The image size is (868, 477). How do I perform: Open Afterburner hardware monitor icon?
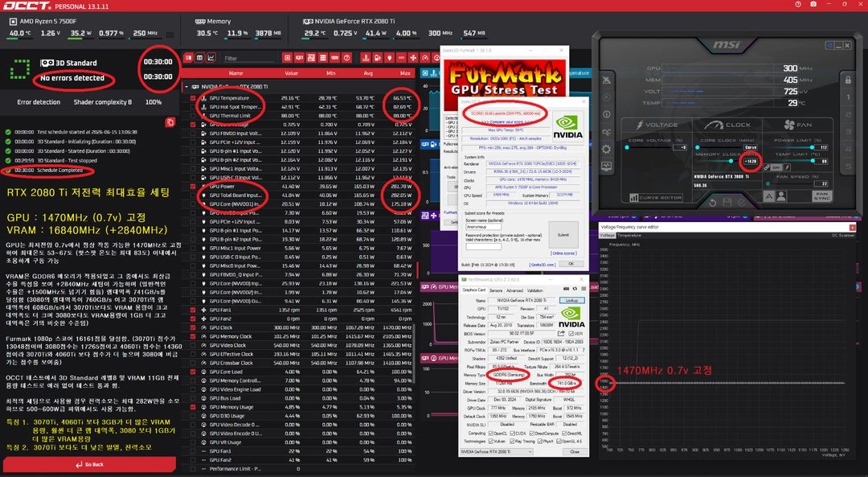pos(607,167)
